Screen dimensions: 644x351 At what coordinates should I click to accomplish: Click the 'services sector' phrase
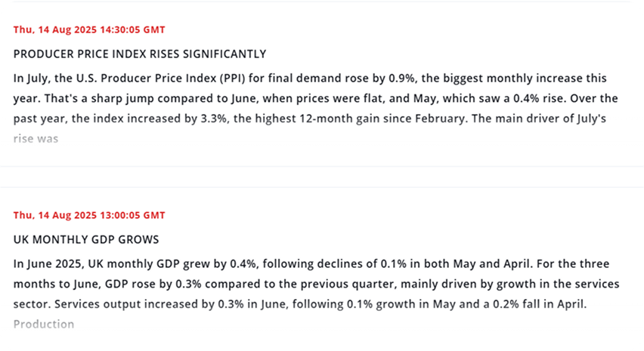pos(316,294)
